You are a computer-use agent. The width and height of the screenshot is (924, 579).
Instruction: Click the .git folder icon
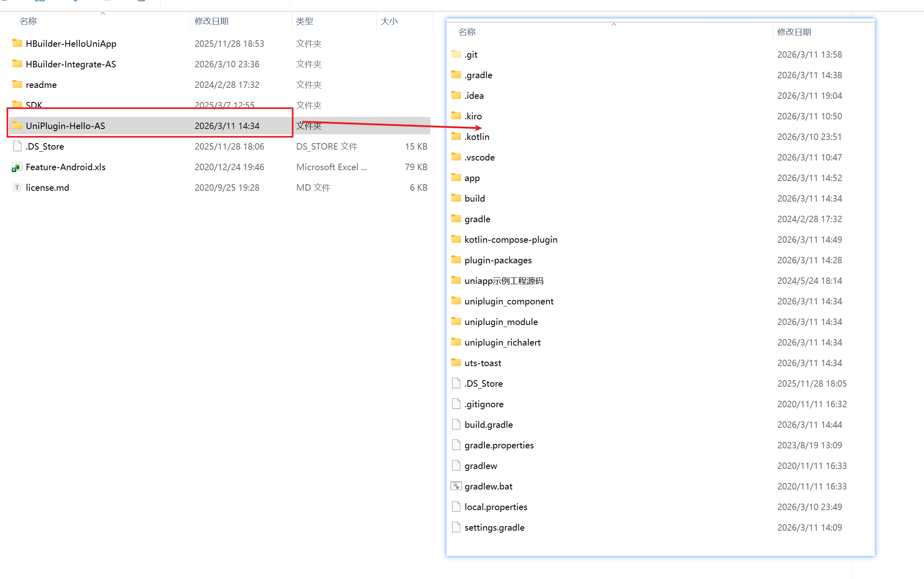click(456, 54)
